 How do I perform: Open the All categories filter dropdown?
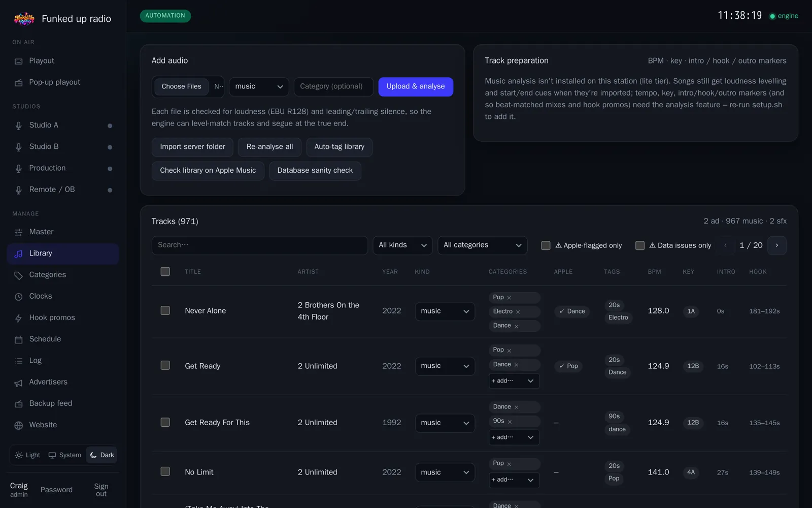click(482, 245)
